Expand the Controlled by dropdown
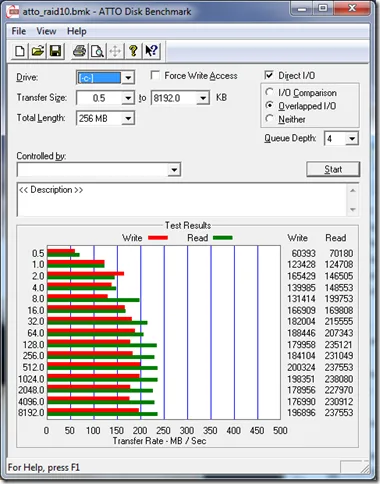 tap(174, 170)
